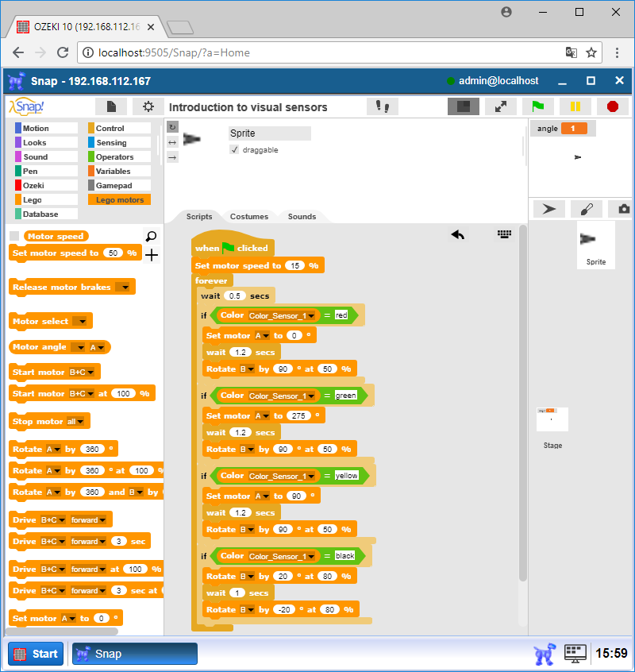The width and height of the screenshot is (635, 672).
Task: Toggle the draggable checkbox
Action: point(234,149)
